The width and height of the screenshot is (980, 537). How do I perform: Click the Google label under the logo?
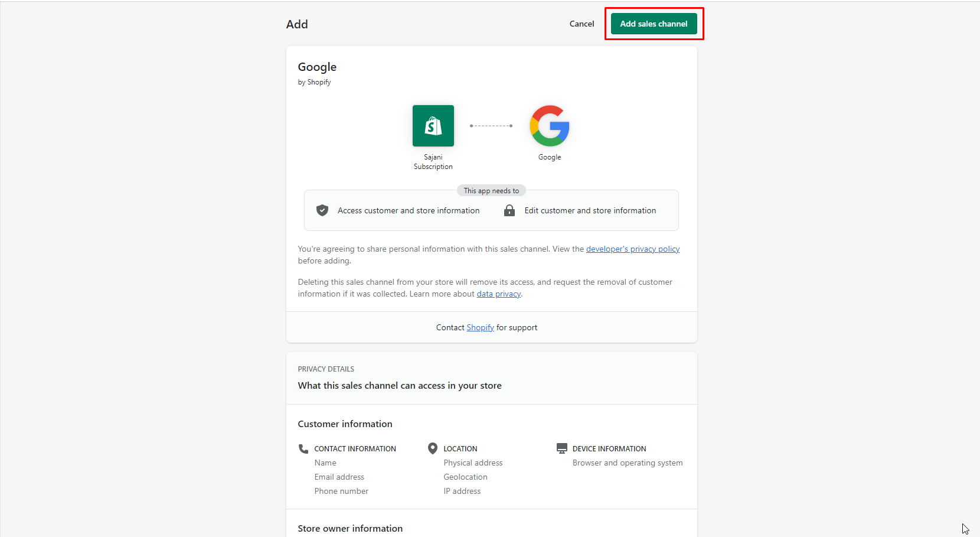coord(550,157)
